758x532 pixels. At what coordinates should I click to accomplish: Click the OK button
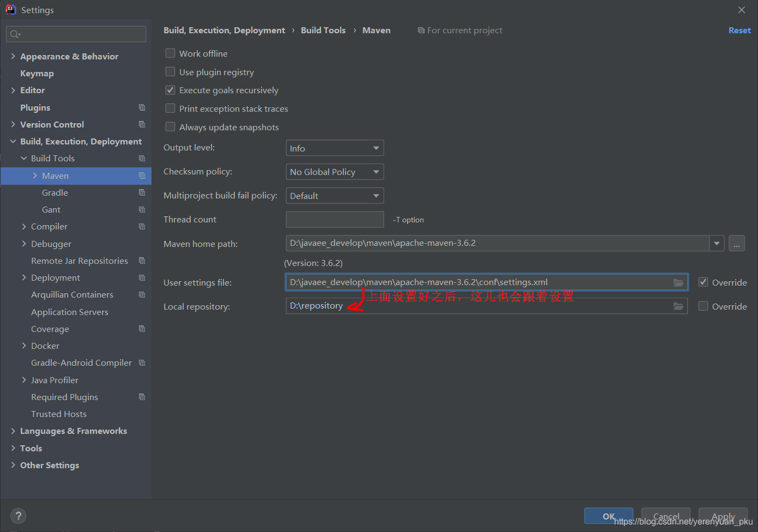tap(609, 516)
